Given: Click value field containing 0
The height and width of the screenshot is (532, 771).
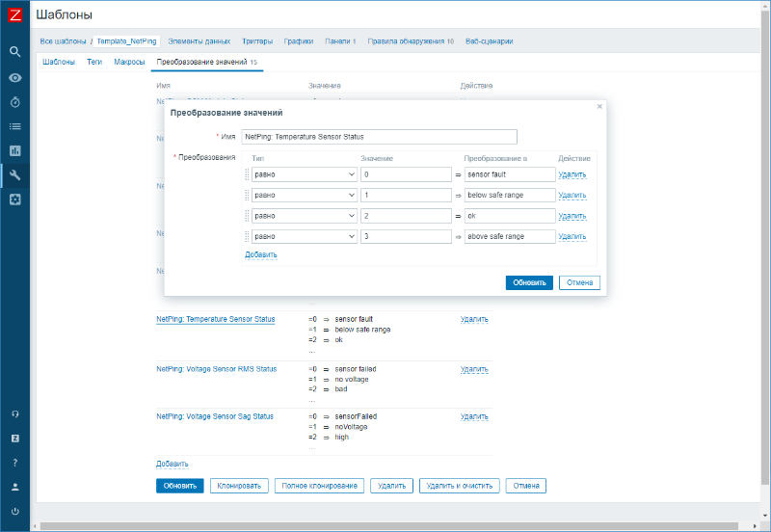Looking at the screenshot, I should point(406,174).
